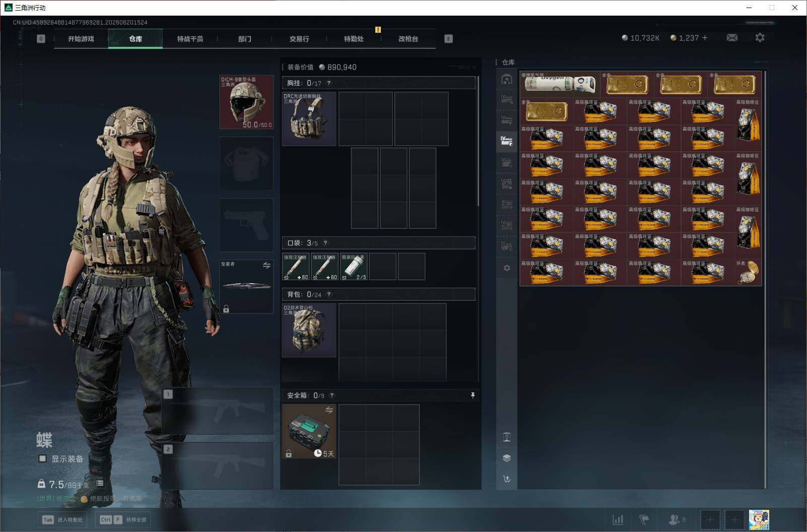Click help icon next to 背包
This screenshot has width=807, height=532.
tap(329, 294)
